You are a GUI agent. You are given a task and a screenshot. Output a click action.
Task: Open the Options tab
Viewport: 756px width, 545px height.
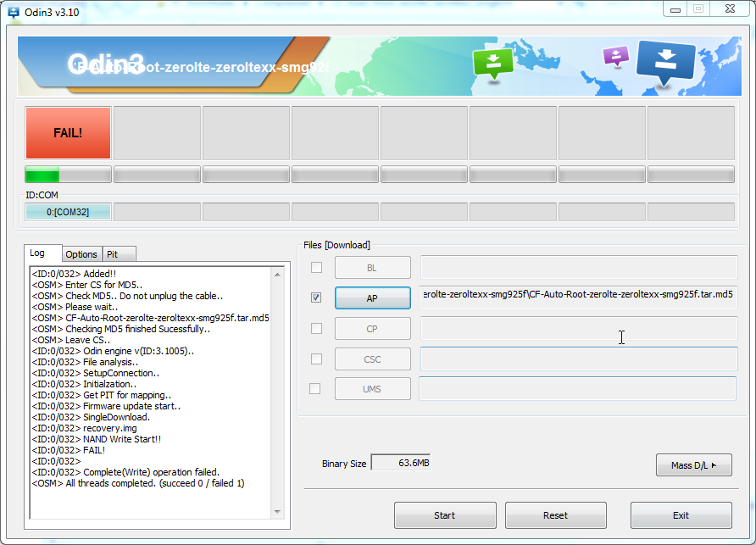pyautogui.click(x=81, y=254)
